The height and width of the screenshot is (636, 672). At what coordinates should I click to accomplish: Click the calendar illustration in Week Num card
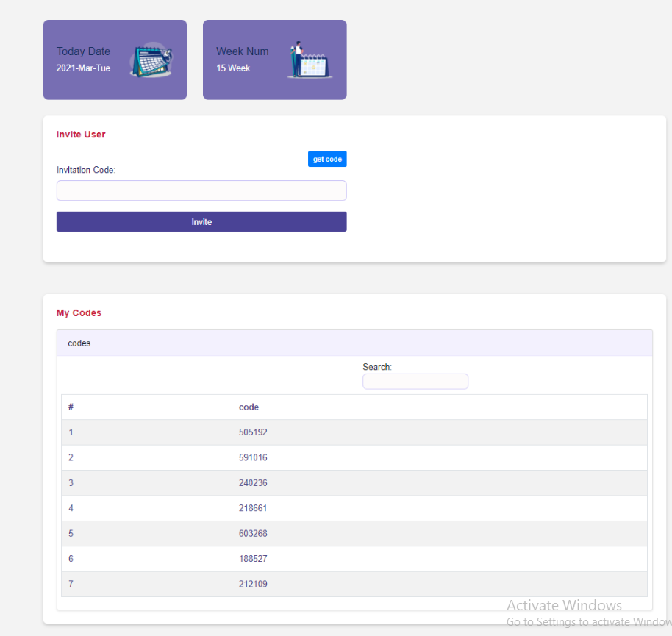(309, 60)
